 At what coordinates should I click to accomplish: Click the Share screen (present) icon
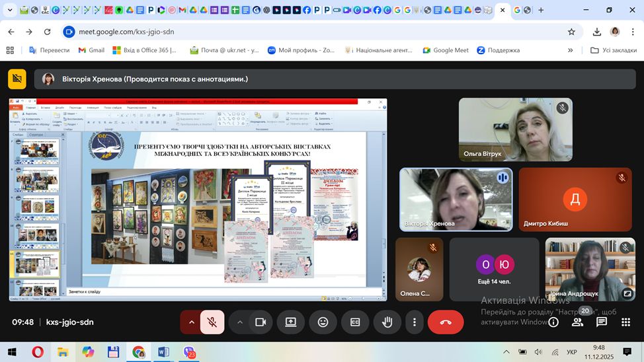coord(290,322)
